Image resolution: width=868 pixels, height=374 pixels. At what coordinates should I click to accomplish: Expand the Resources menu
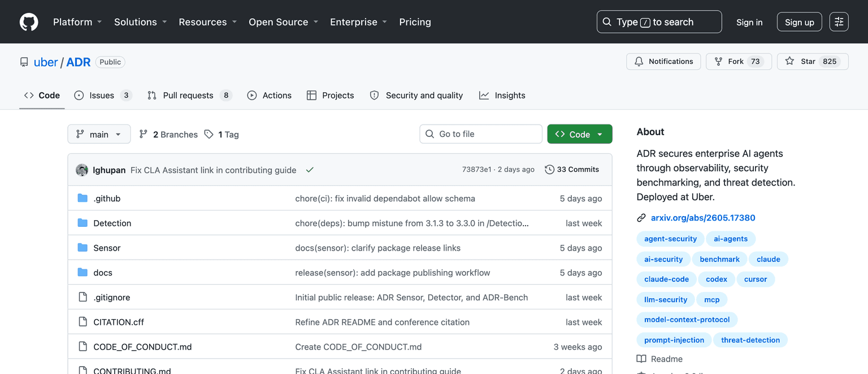(x=207, y=22)
